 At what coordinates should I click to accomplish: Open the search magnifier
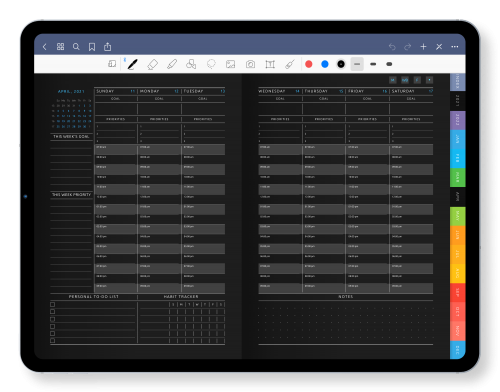pos(76,47)
